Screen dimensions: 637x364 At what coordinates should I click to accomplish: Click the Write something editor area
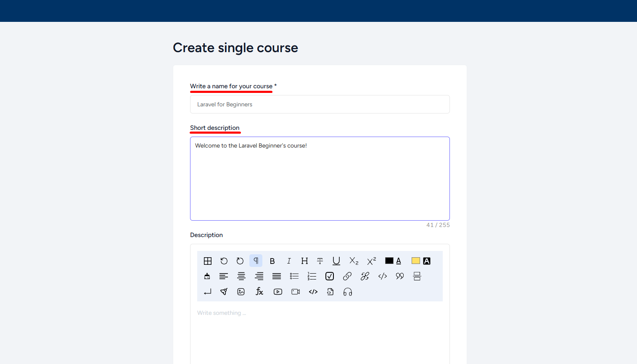pyautogui.click(x=320, y=334)
